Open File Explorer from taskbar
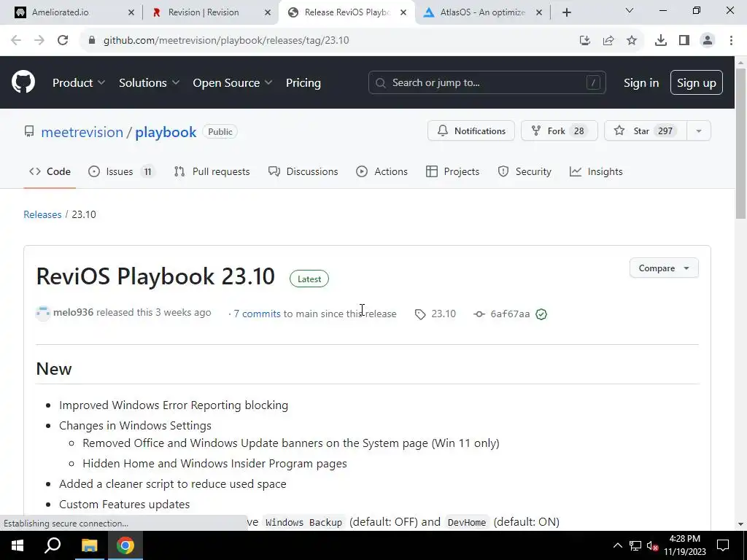This screenshot has height=560, width=747. coord(89,545)
